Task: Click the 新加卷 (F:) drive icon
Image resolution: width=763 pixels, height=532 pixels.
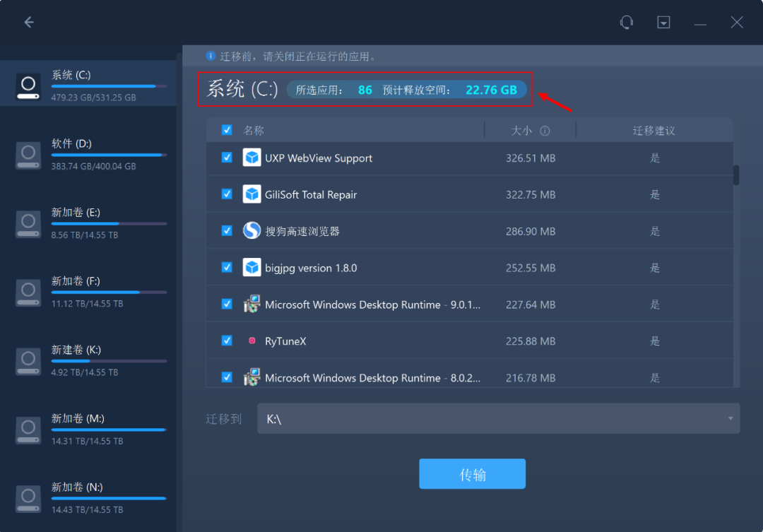Action: [28, 292]
